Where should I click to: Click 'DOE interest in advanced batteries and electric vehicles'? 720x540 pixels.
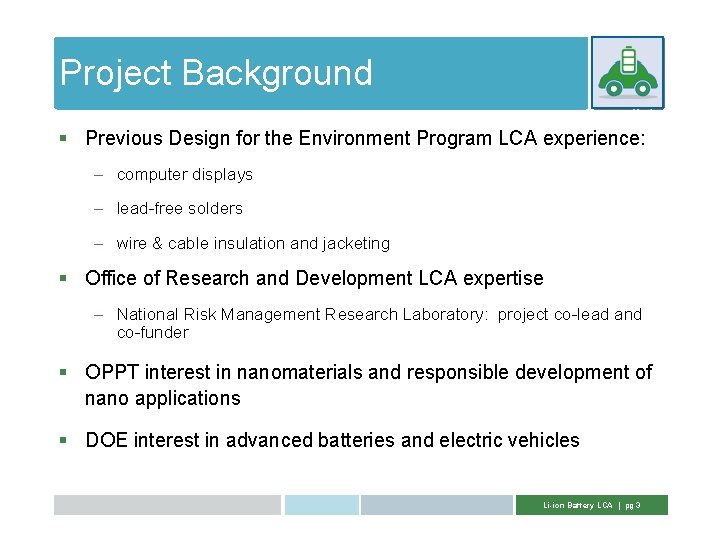pyautogui.click(x=332, y=440)
